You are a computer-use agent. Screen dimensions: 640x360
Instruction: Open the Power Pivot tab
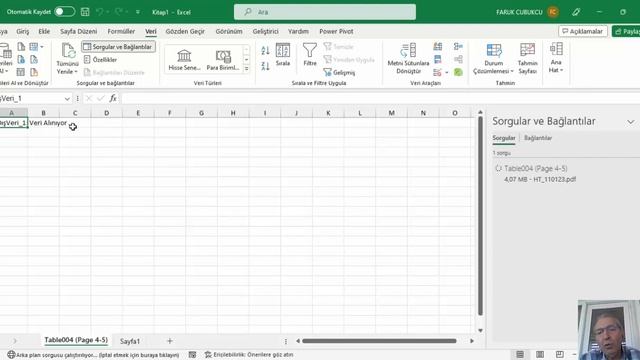[x=336, y=31]
